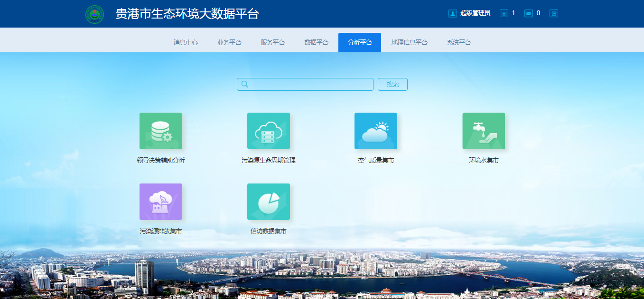Select the 数据平台 tab
644x299 pixels.
(316, 42)
